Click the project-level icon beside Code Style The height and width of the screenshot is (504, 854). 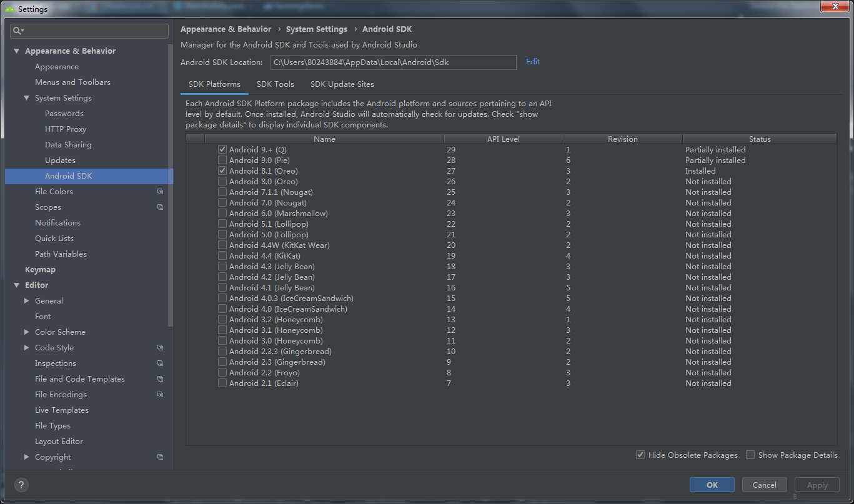tap(161, 348)
